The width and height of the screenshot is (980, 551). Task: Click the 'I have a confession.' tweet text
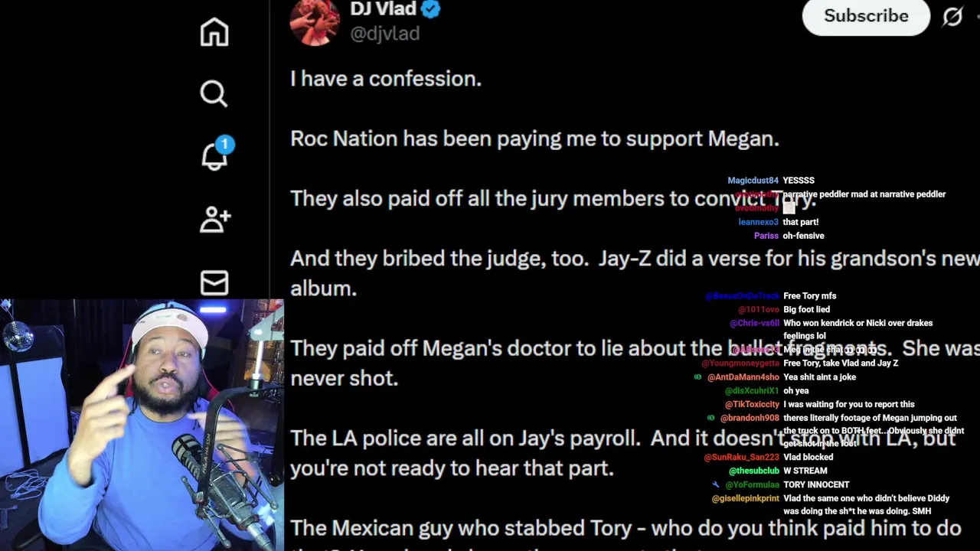click(x=386, y=79)
